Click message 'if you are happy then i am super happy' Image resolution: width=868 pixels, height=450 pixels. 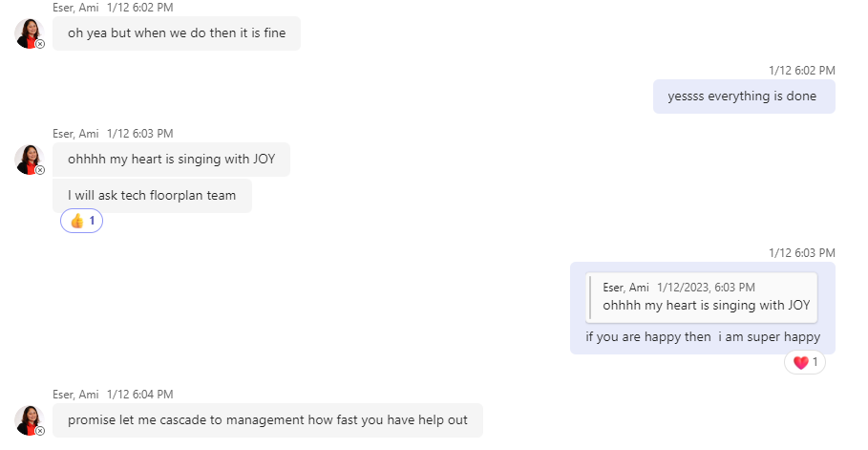point(703,337)
